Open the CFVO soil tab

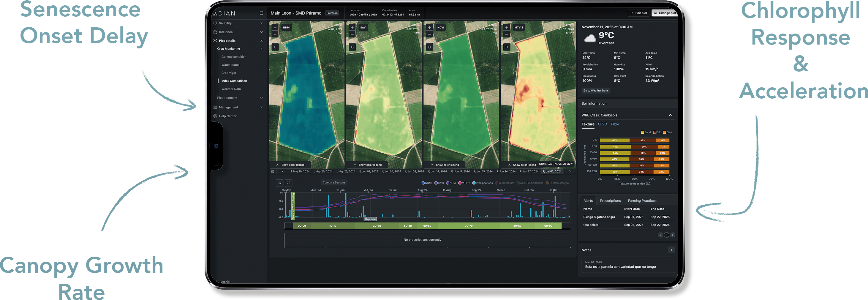pos(602,124)
